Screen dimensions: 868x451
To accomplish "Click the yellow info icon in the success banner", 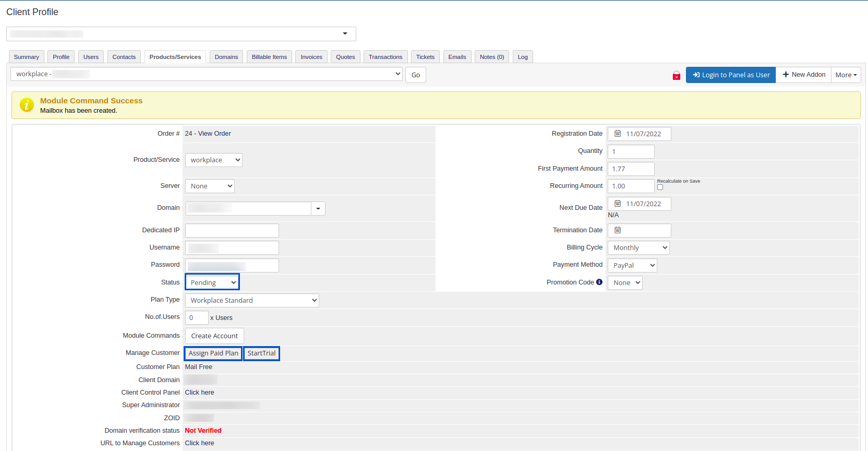I will (x=27, y=105).
